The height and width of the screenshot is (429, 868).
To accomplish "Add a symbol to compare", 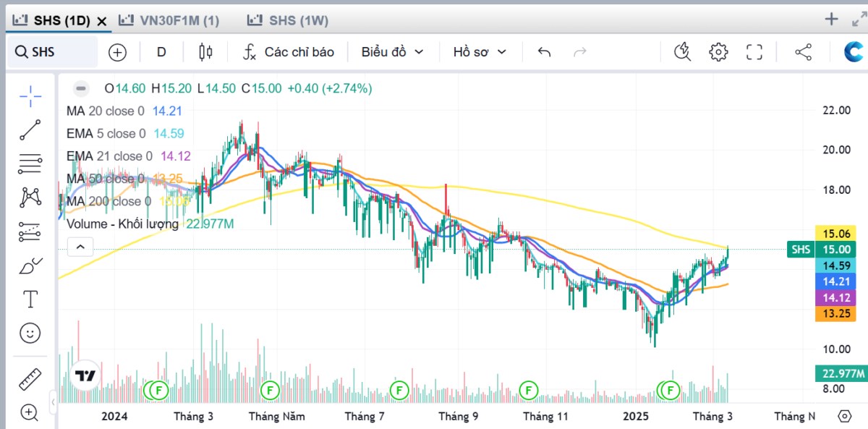I will 117,52.
